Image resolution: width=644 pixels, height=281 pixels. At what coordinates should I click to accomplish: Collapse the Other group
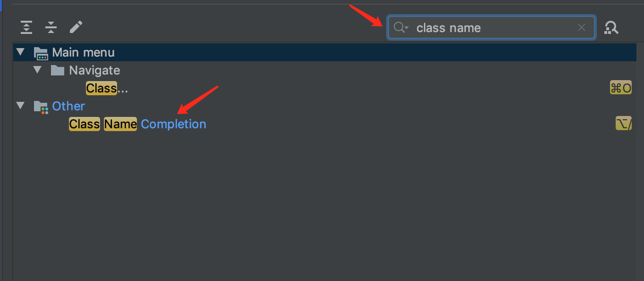tap(20, 106)
